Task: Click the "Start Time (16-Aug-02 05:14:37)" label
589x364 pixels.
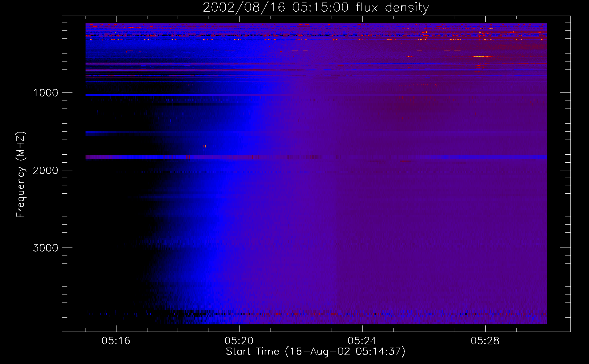Action: [x=316, y=352]
